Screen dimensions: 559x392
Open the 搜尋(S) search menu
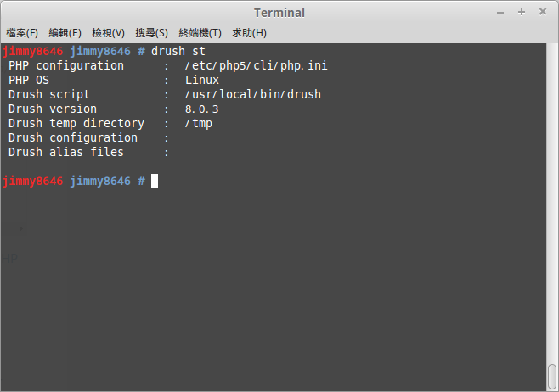[151, 33]
